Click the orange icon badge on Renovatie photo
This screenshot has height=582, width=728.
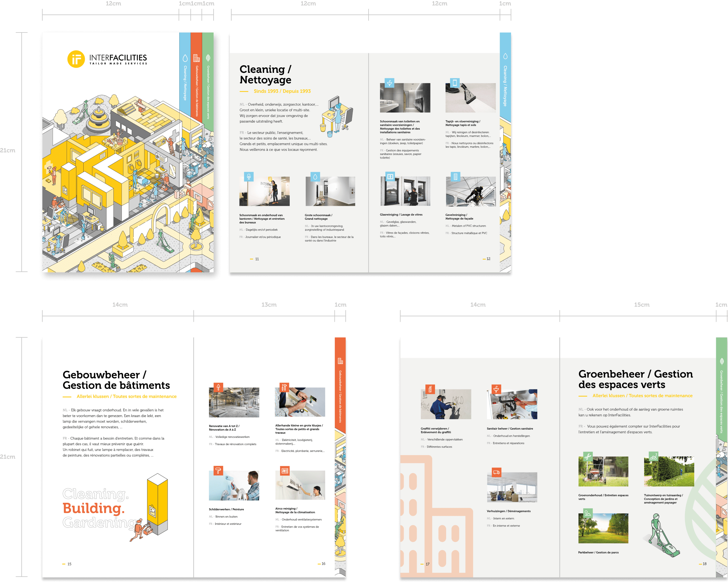[x=218, y=387]
